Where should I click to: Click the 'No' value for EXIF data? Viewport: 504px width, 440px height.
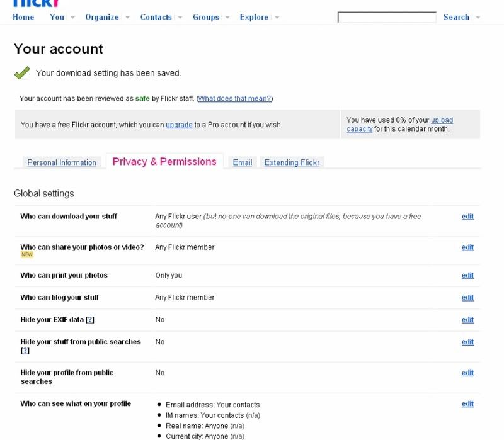tap(160, 320)
